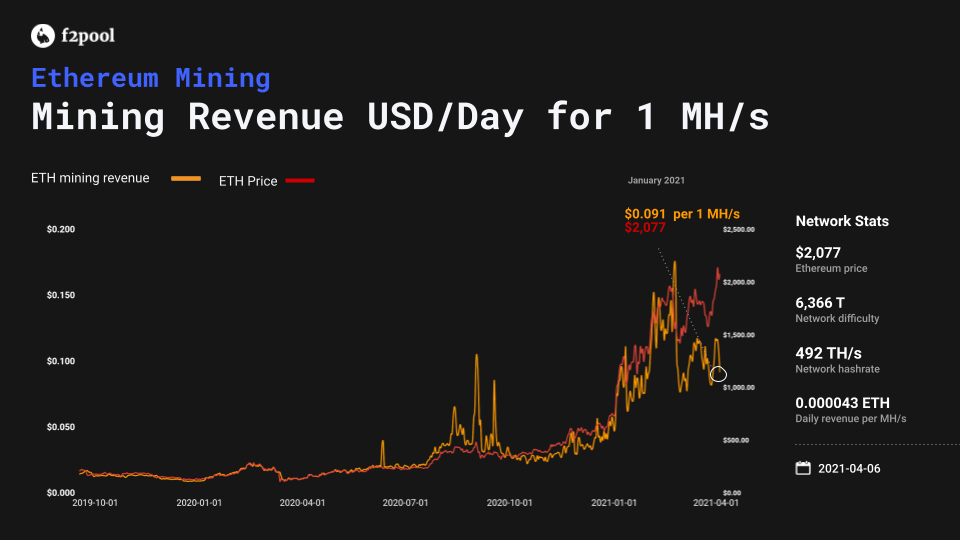The image size is (960, 540).
Task: Click the red '$2,077' chart annotation
Action: [645, 228]
